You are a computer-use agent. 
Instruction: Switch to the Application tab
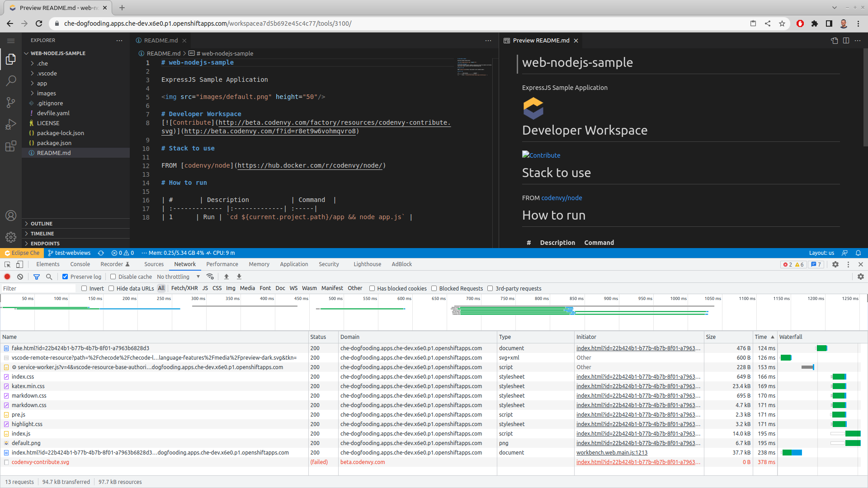coord(294,264)
